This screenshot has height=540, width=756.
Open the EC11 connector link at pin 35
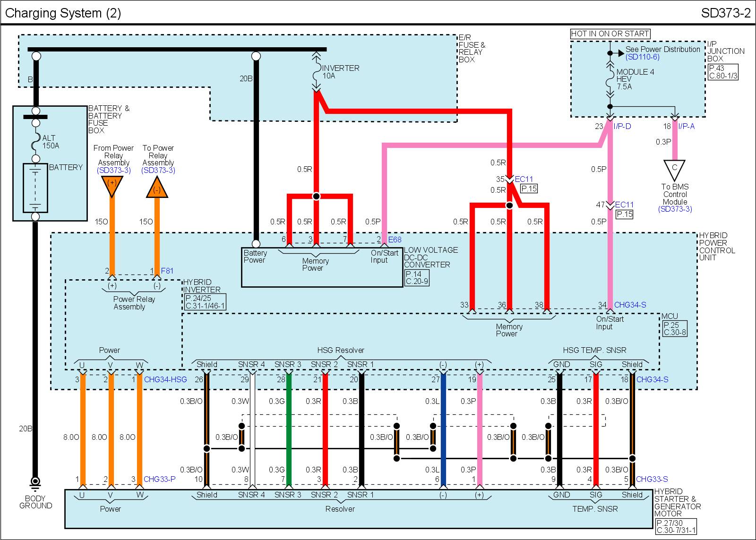(524, 179)
